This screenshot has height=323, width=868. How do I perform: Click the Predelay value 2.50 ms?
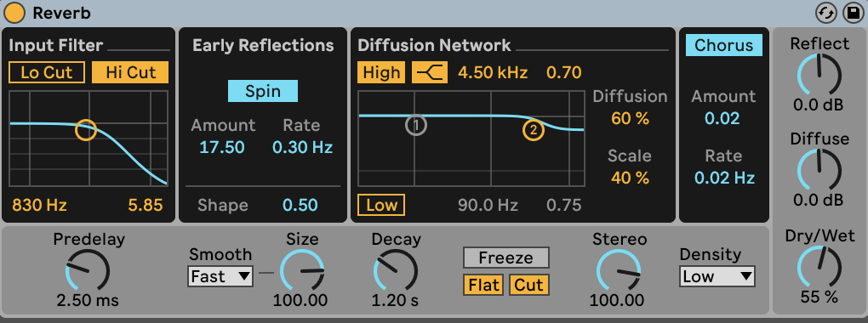coord(88,301)
